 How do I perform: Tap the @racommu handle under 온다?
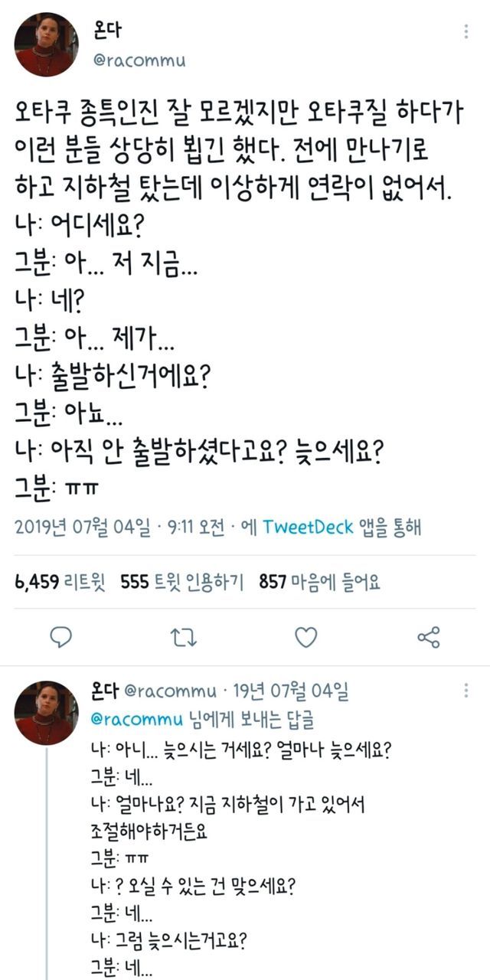[139, 61]
